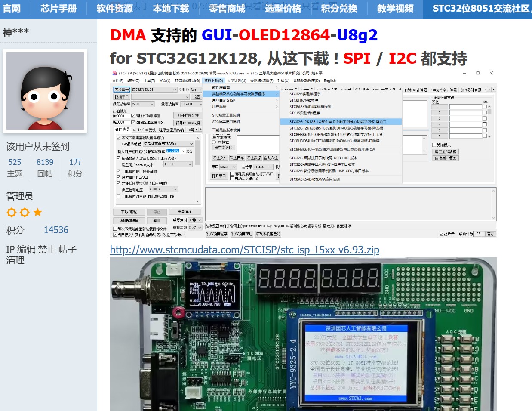Click the 14536 积分 value
The height and width of the screenshot is (411, 532).
56,230
